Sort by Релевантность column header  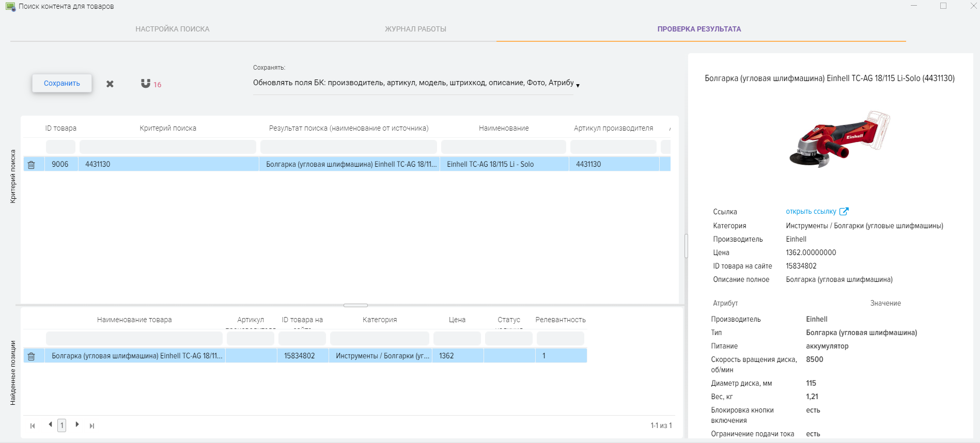(561, 320)
